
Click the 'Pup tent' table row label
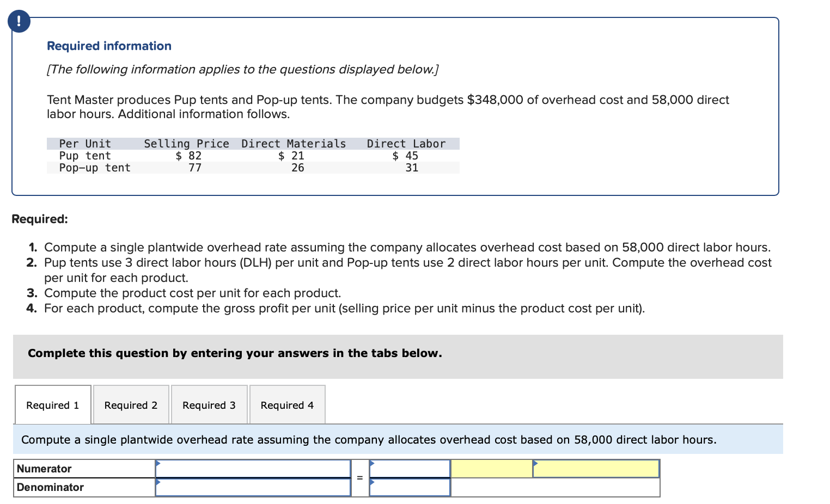pos(85,156)
